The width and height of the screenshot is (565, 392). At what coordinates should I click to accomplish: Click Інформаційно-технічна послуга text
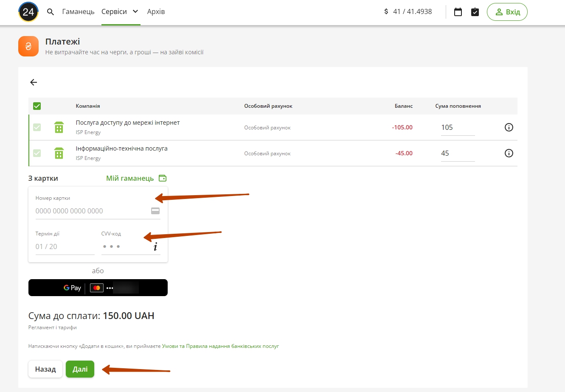click(x=122, y=148)
